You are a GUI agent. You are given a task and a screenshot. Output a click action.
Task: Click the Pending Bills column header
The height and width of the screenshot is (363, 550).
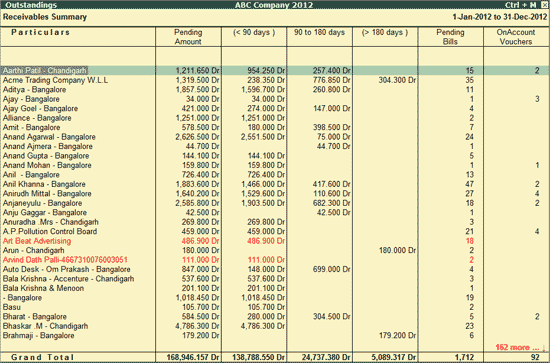point(450,37)
